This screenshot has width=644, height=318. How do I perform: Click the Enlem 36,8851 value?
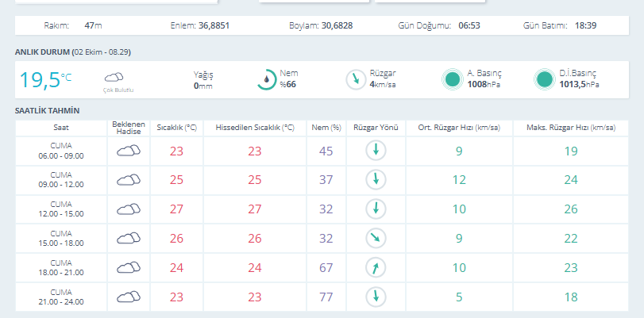click(214, 25)
